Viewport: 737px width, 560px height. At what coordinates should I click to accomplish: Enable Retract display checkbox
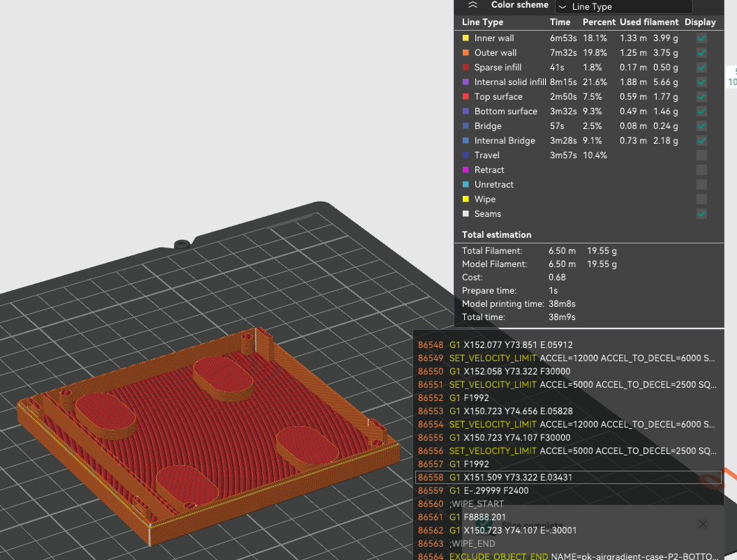pyautogui.click(x=701, y=169)
